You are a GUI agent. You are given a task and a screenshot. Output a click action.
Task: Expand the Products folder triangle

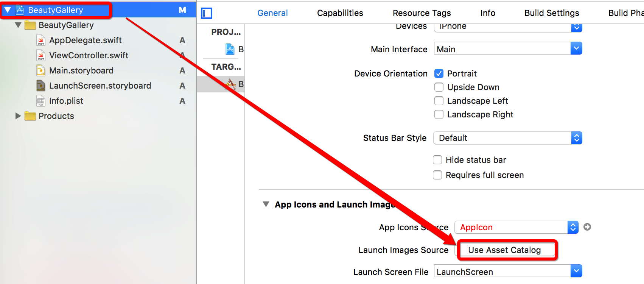(18, 116)
